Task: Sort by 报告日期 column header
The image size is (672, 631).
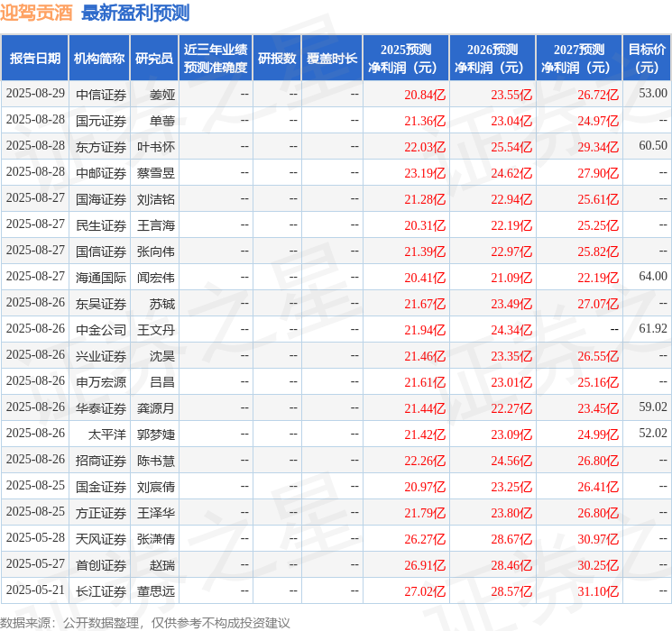Action: [35, 59]
